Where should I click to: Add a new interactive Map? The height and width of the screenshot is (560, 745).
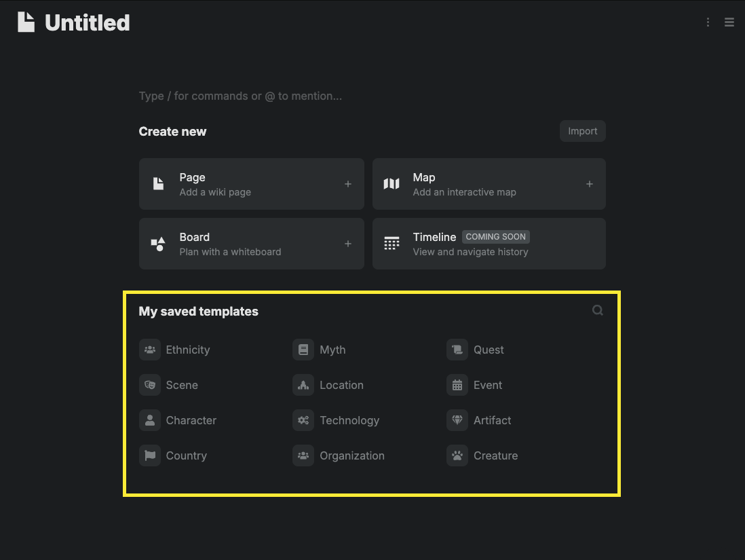[x=489, y=184]
